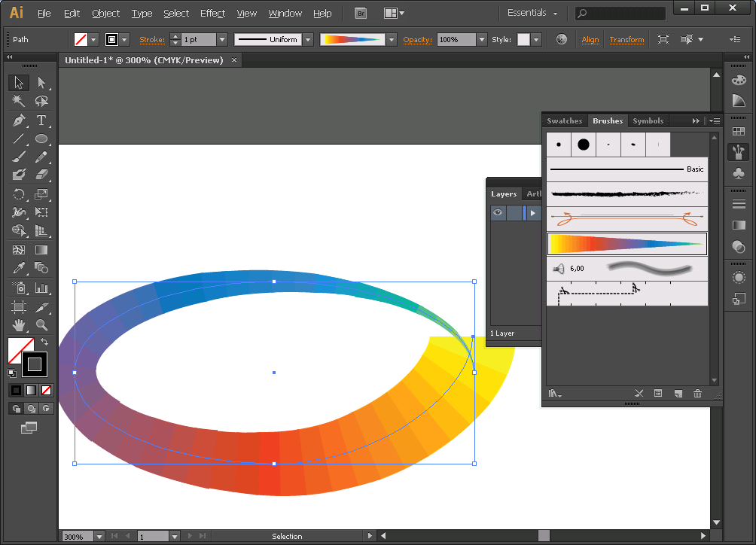Screen dimensions: 756x545
Task: Open the Essentials workspace switcher
Action: (x=532, y=13)
